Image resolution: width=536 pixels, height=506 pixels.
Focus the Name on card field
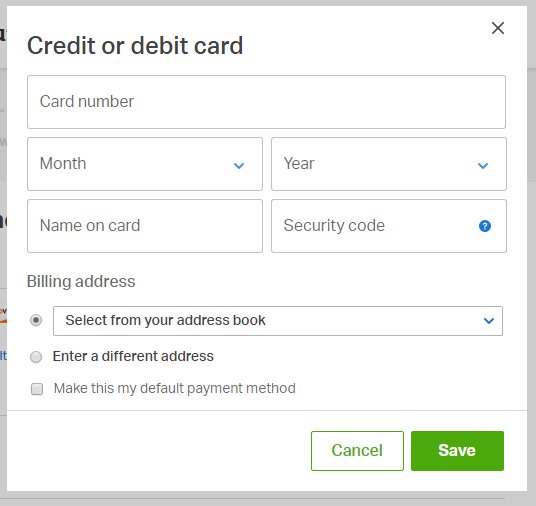click(x=145, y=226)
